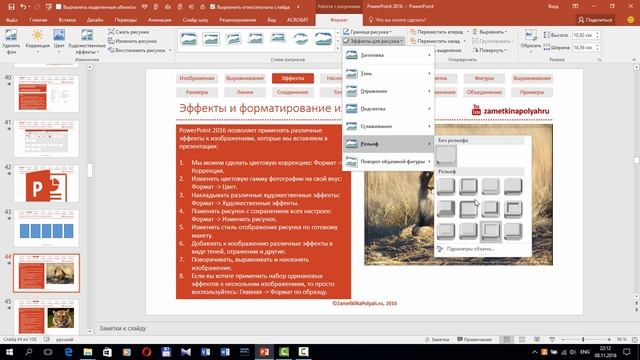Select slide 42 thumbnail
This screenshot has height=360, width=640.
point(46,184)
